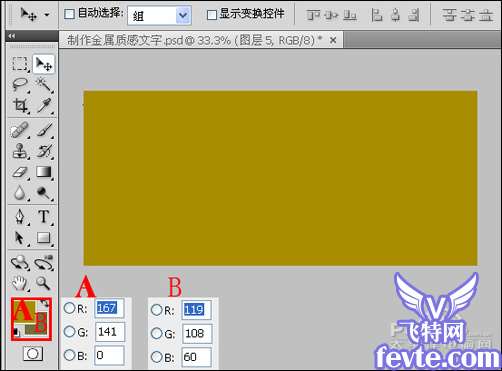Select the Brush tool
Image resolution: width=502 pixels, height=371 pixels.
coord(44,130)
